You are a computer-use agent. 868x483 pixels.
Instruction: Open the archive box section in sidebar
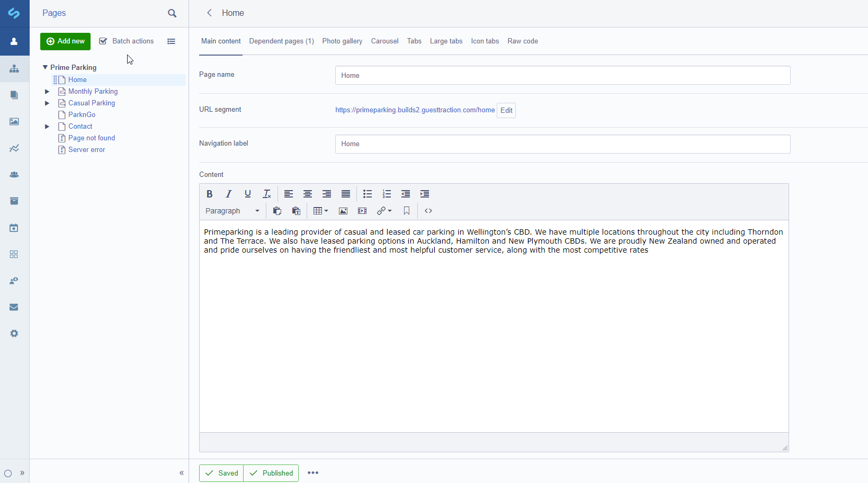click(14, 201)
